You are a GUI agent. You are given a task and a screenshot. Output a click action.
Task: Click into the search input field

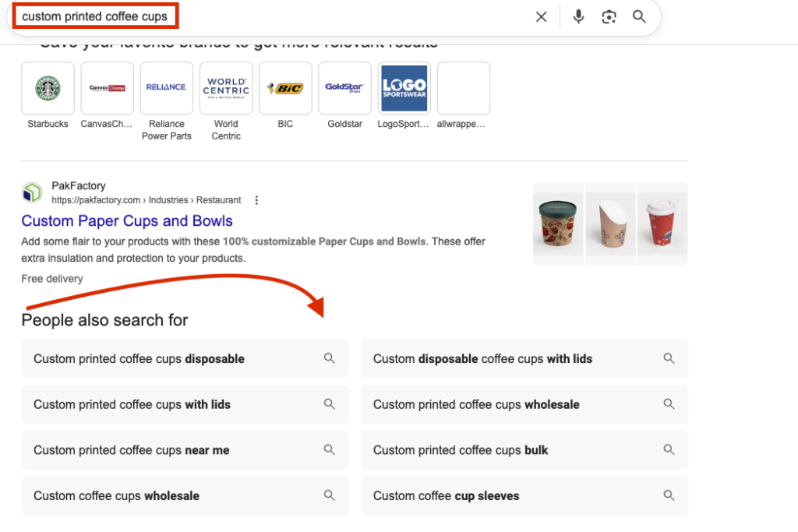(312, 17)
